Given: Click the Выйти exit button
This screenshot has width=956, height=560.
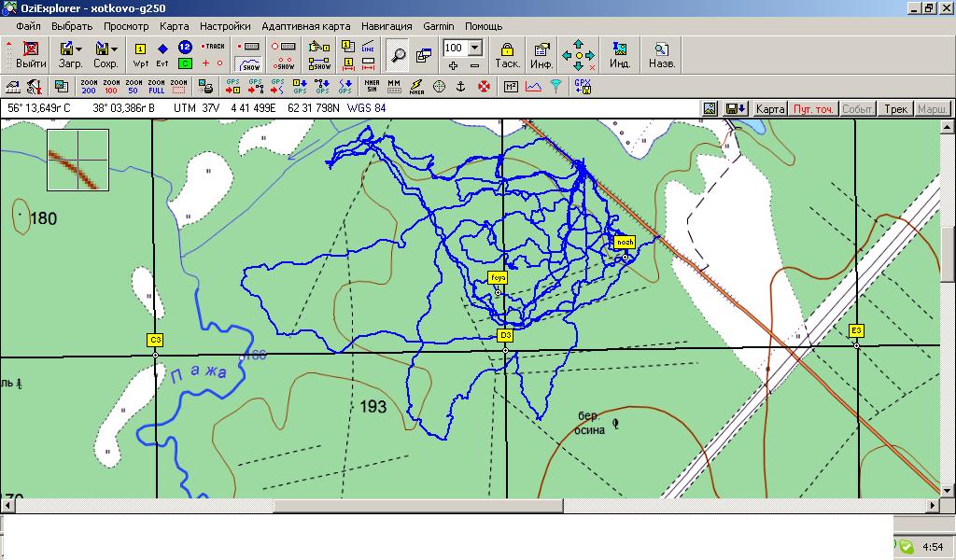Looking at the screenshot, I should [31, 54].
